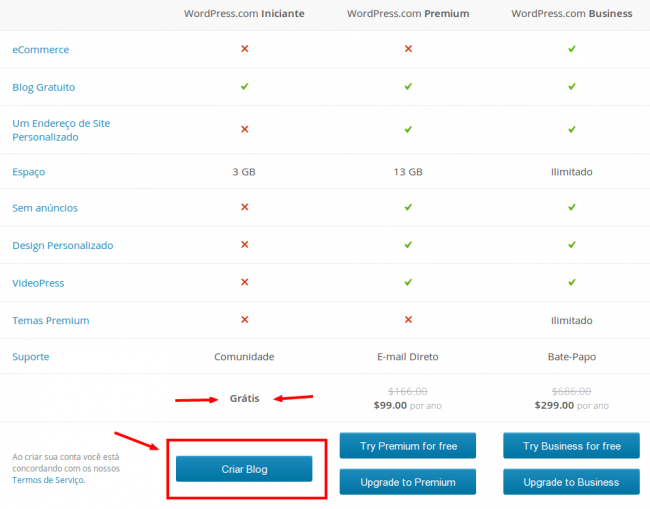The image size is (650, 509).
Task: Click Blog Gratuito check under Premium
Action: pyautogui.click(x=408, y=86)
